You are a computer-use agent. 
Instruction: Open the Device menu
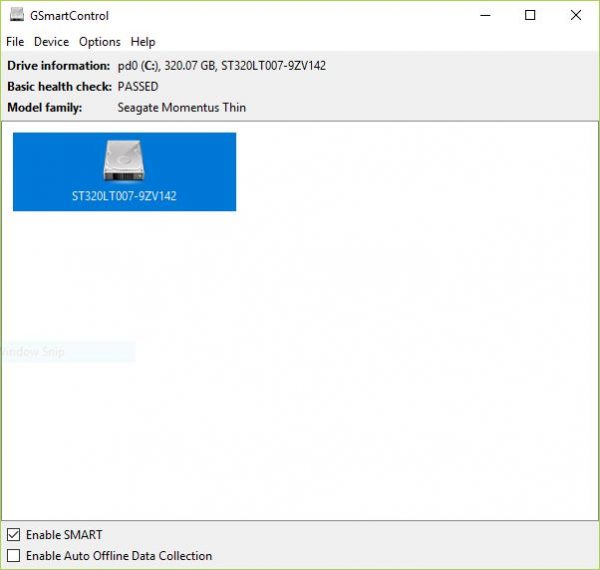(51, 42)
